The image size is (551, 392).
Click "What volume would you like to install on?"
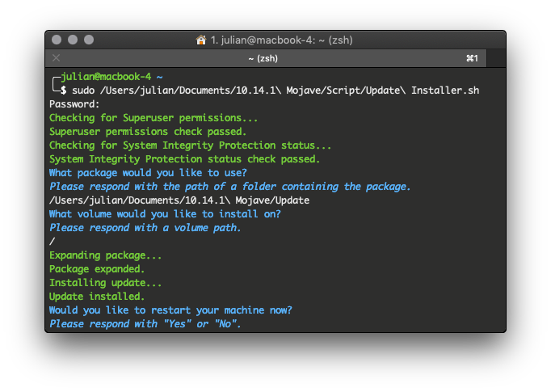click(x=165, y=213)
